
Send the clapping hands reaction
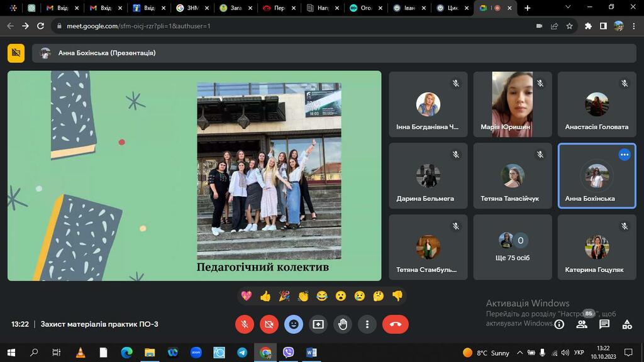[x=303, y=295]
